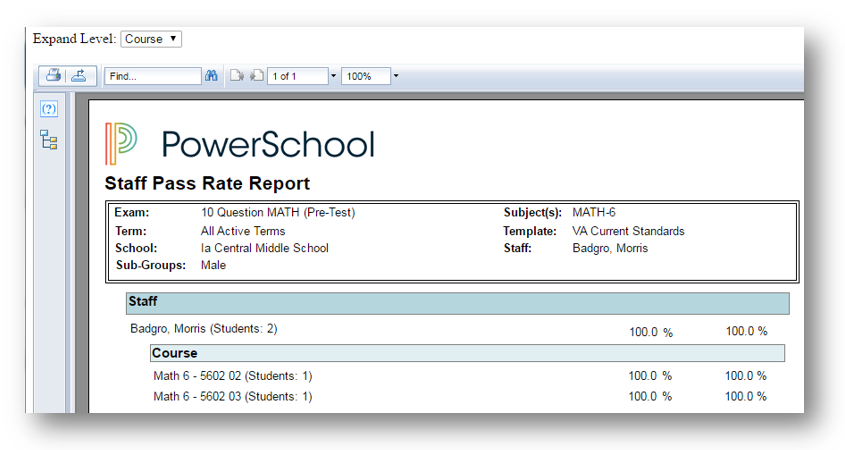
Task: Toggle the group tree icon
Action: pyautogui.click(x=49, y=140)
